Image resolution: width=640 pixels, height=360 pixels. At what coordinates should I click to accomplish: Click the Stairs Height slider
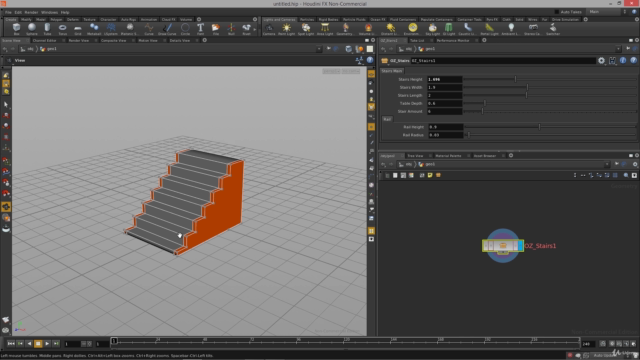point(550,79)
